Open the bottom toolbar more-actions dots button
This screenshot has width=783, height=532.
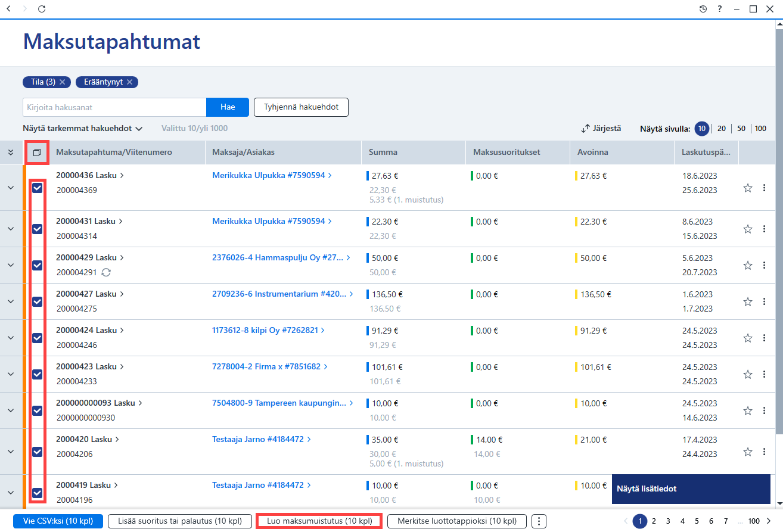539,521
